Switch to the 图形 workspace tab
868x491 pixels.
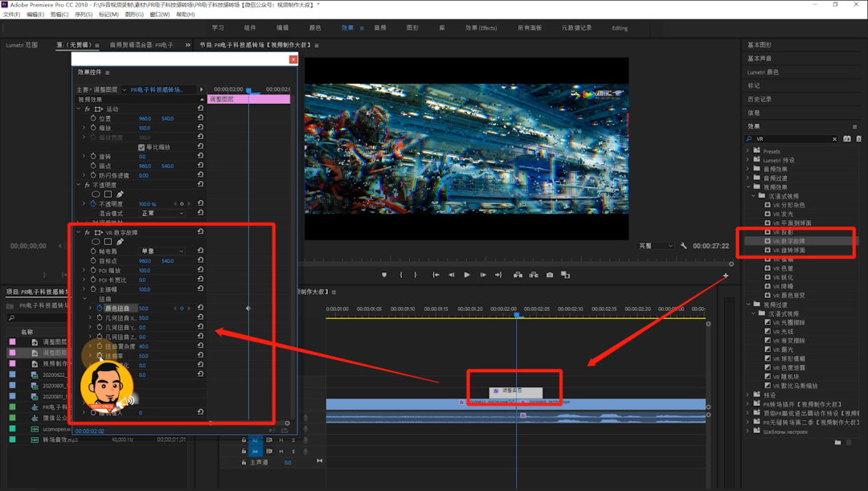pos(412,27)
